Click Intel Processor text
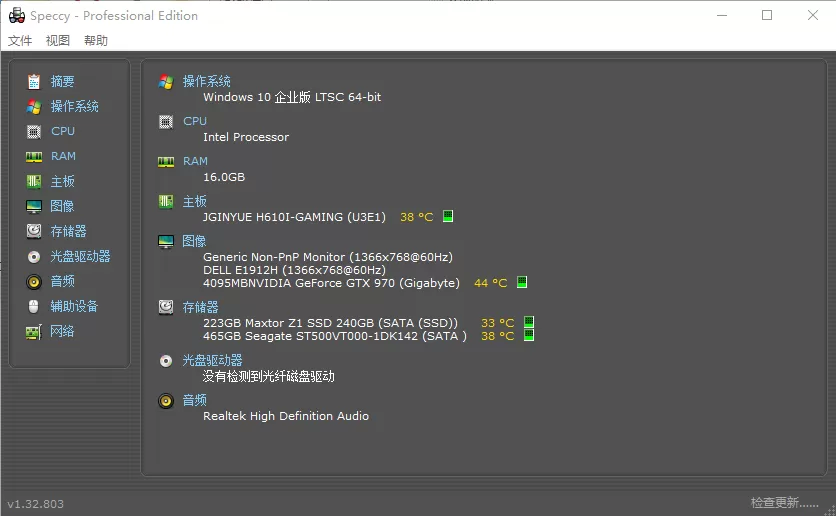This screenshot has height=516, width=836. [246, 137]
